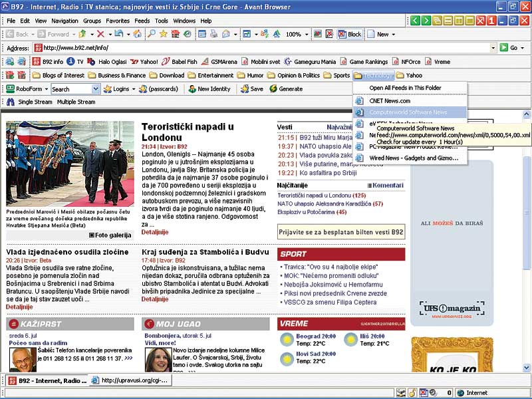This screenshot has height=399, width=532.
Task: Open the Groups menu
Action: pos(92,21)
